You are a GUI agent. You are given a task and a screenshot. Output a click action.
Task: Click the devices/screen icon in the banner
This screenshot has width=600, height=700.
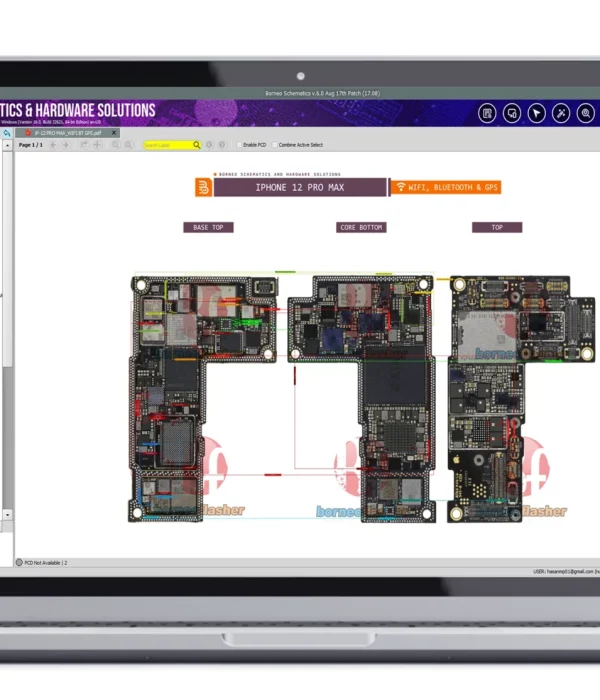[x=512, y=113]
